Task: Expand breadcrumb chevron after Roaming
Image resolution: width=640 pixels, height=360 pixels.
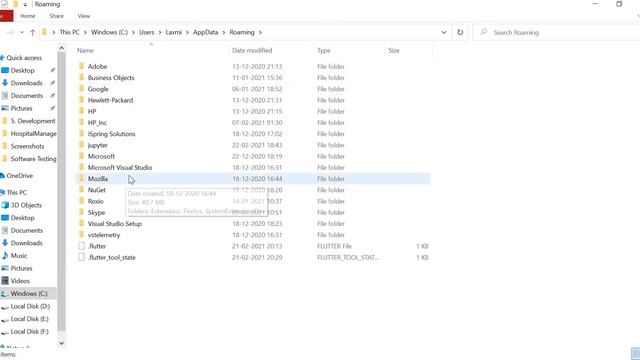Action: (x=260, y=32)
